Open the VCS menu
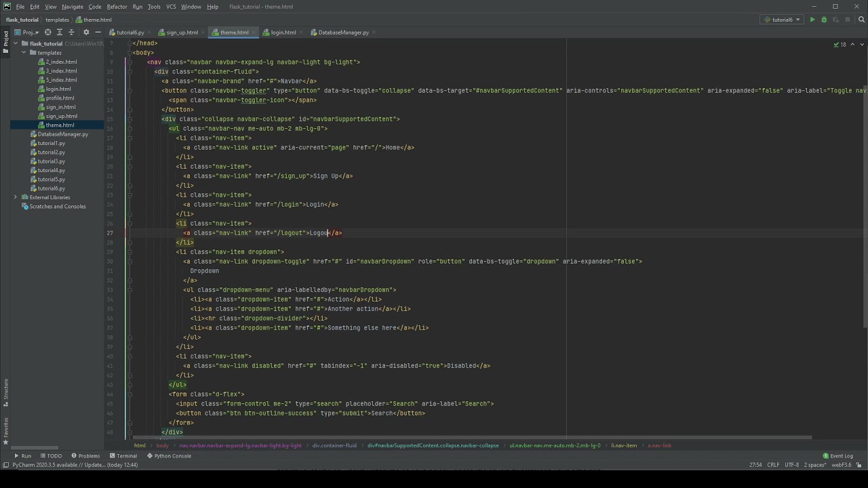This screenshot has height=488, width=868. [171, 7]
